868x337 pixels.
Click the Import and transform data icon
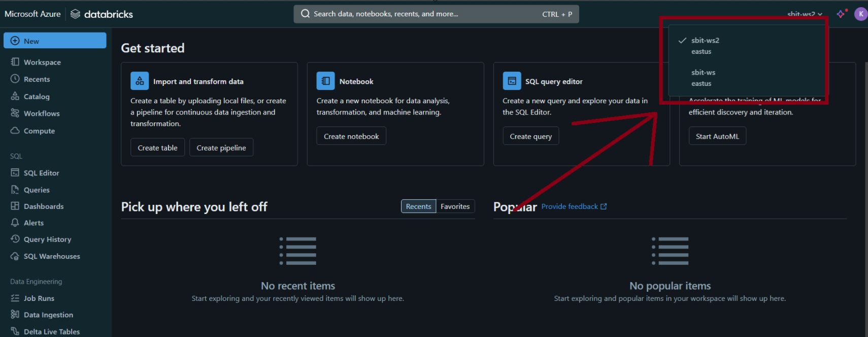click(x=140, y=81)
